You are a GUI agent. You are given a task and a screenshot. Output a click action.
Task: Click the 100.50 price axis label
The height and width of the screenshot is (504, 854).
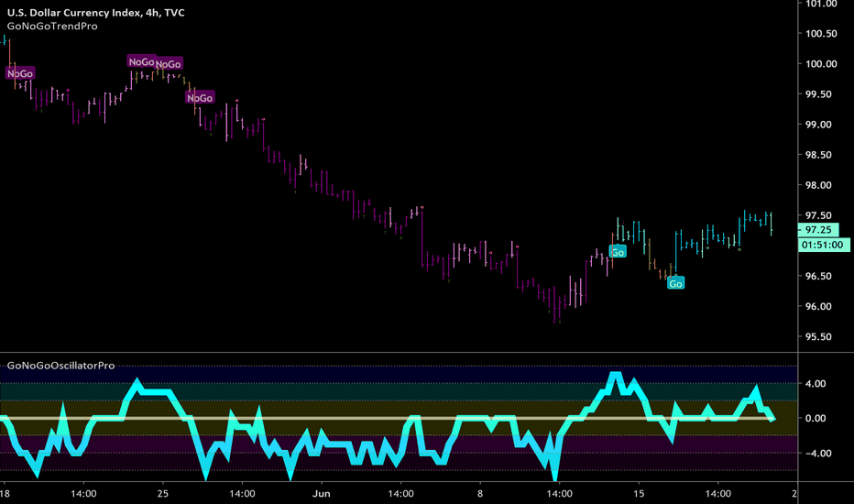point(821,34)
